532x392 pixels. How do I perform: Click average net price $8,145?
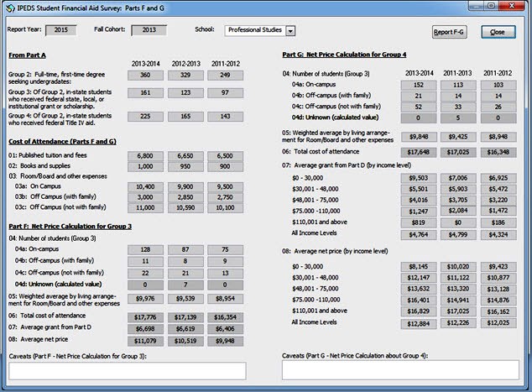[x=419, y=267]
